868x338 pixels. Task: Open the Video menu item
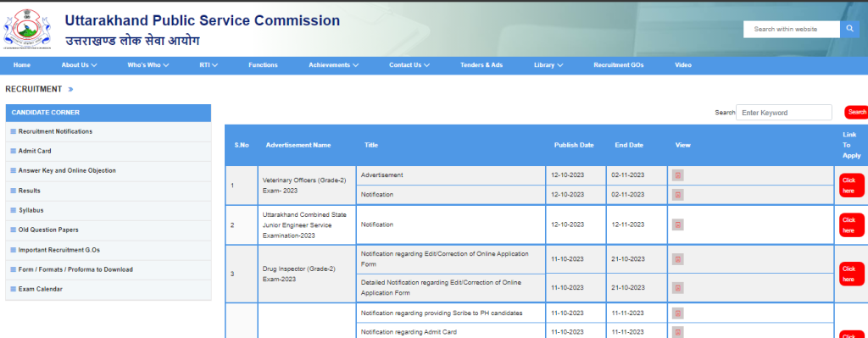(683, 65)
